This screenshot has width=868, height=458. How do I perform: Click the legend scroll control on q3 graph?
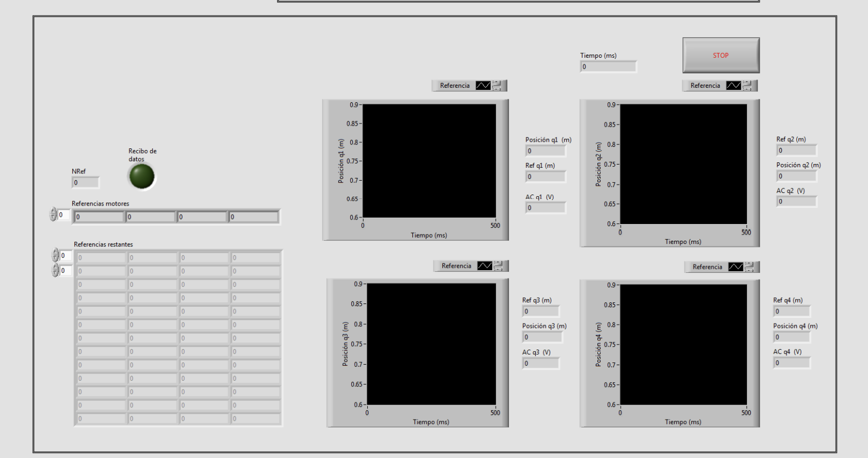coord(498,266)
